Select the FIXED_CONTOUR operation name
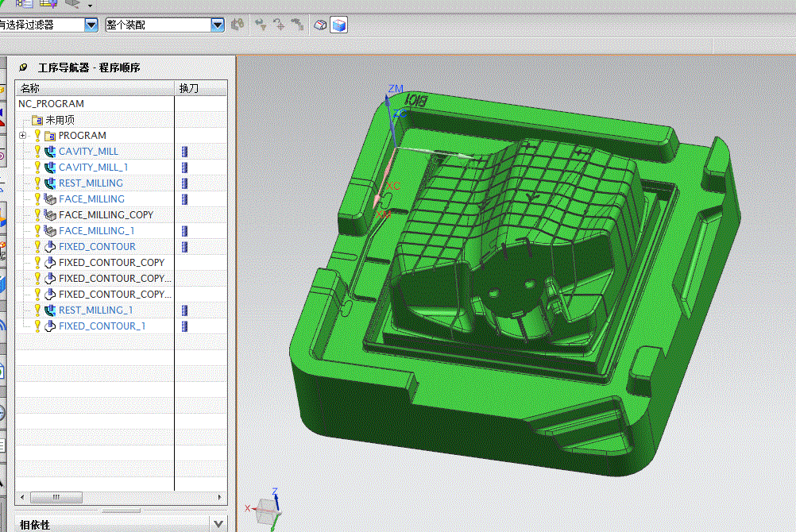Viewport: 796px width, 532px height. click(97, 247)
